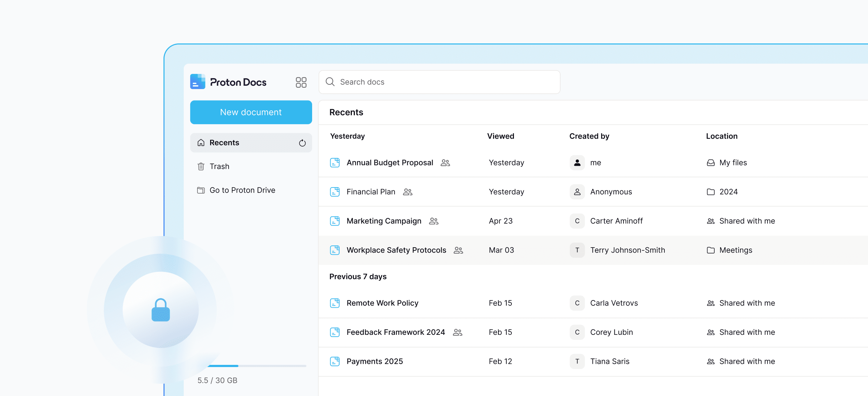
Task: Click the shared users icon on Financial Plan
Action: click(x=408, y=192)
